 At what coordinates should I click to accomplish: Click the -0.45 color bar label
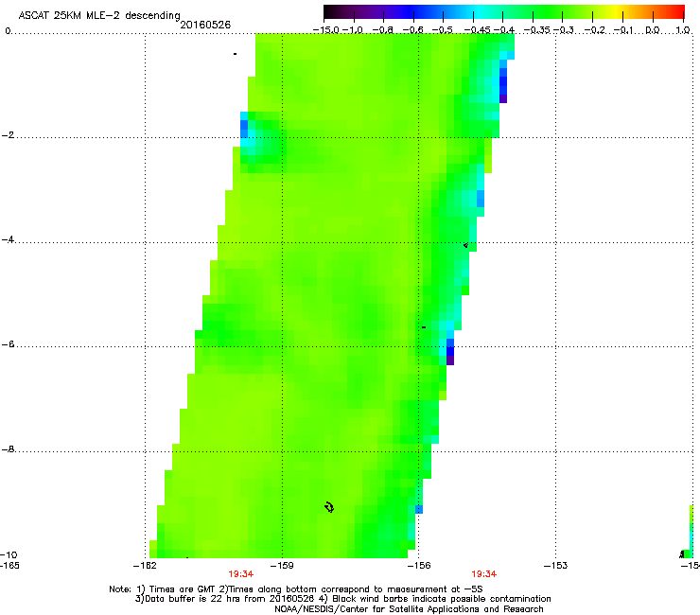(478, 30)
